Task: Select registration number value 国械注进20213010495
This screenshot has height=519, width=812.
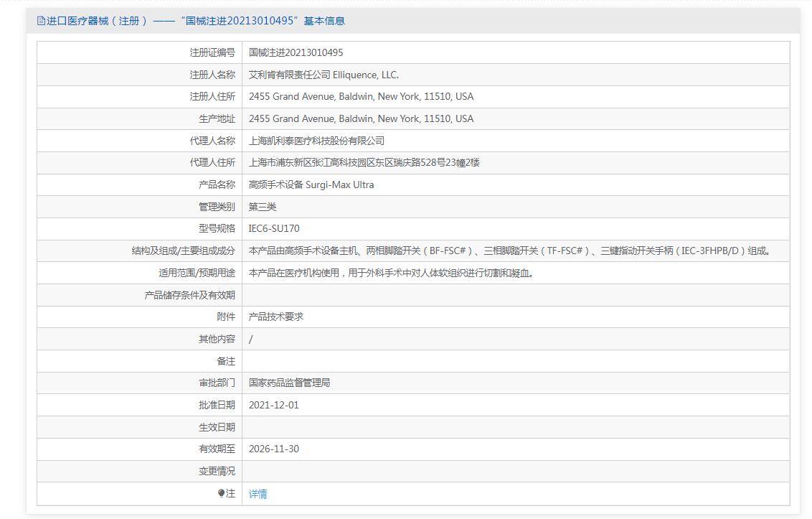Action: point(296,52)
